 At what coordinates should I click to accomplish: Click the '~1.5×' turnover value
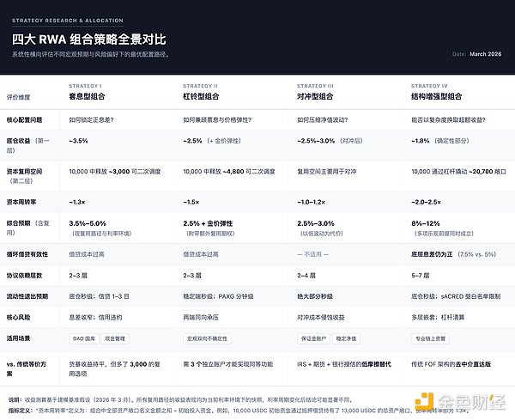[x=191, y=202]
